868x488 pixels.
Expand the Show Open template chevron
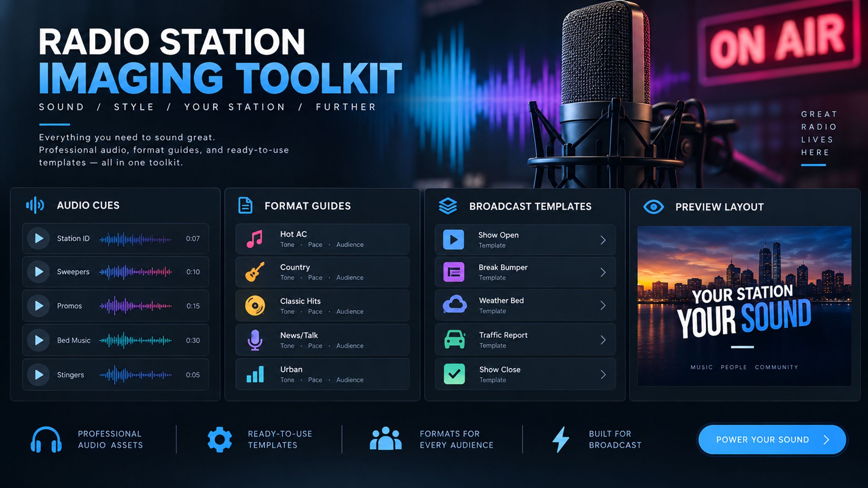coord(603,240)
